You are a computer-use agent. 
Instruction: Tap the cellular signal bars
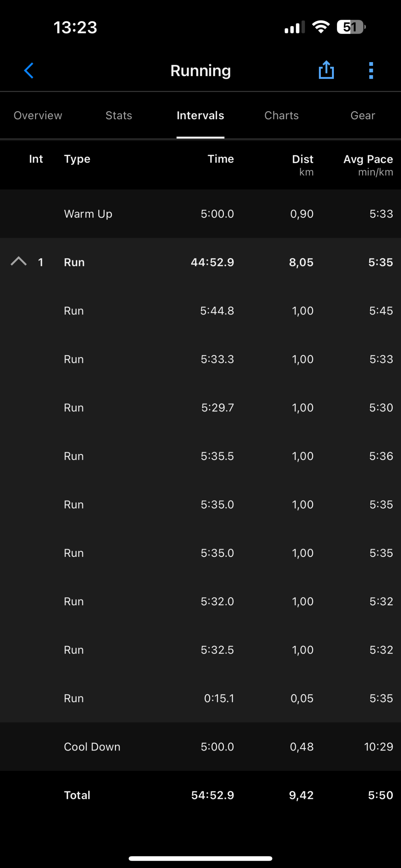(294, 27)
